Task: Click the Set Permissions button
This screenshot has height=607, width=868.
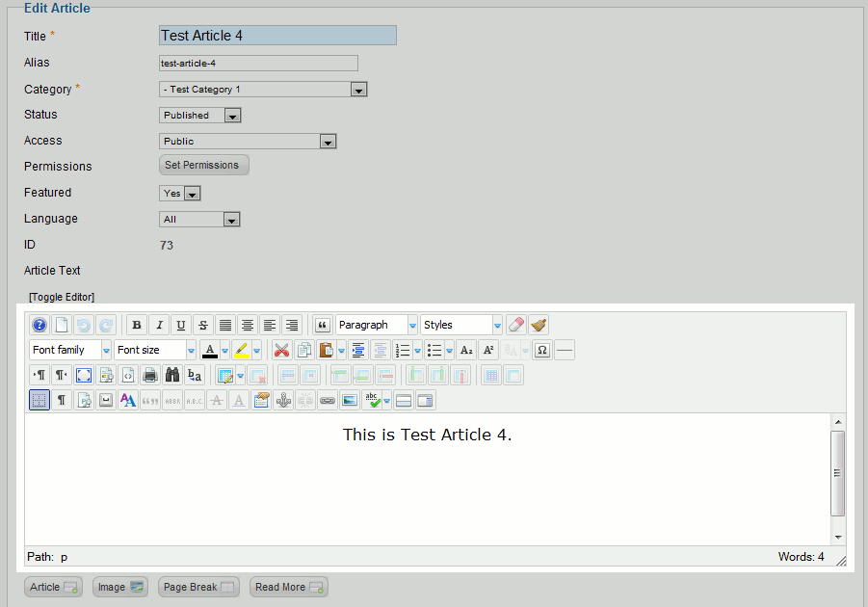Action: tap(203, 165)
